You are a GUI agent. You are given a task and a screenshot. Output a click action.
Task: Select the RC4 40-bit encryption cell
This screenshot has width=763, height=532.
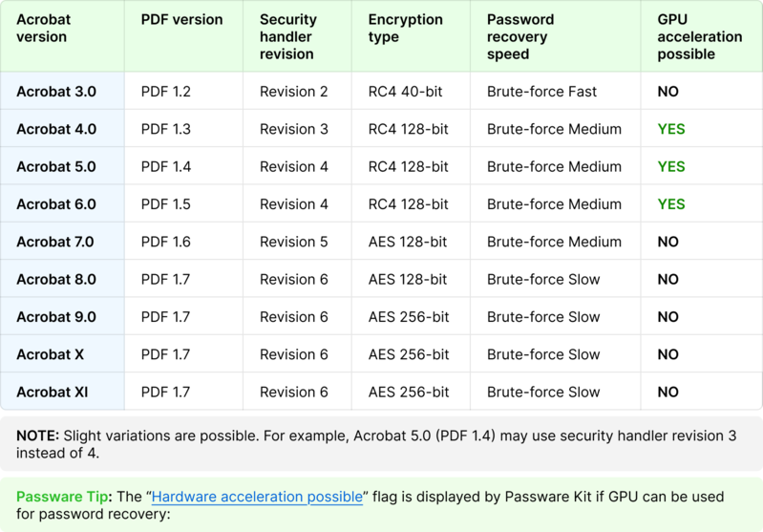click(x=405, y=92)
